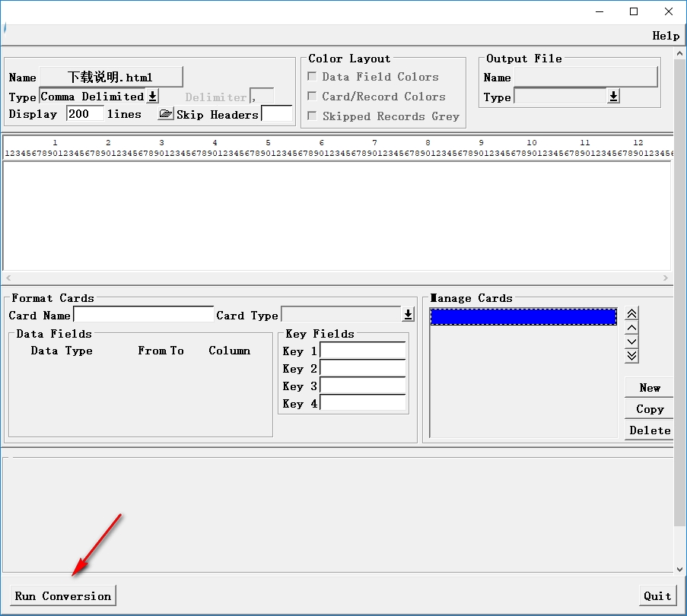
Task: Delete the selected card
Action: (x=649, y=430)
